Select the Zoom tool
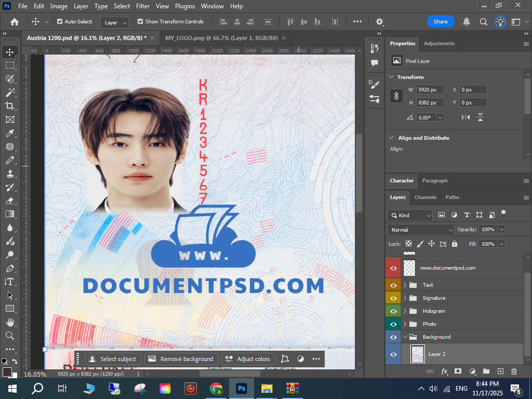The width and height of the screenshot is (532, 399). 9,336
